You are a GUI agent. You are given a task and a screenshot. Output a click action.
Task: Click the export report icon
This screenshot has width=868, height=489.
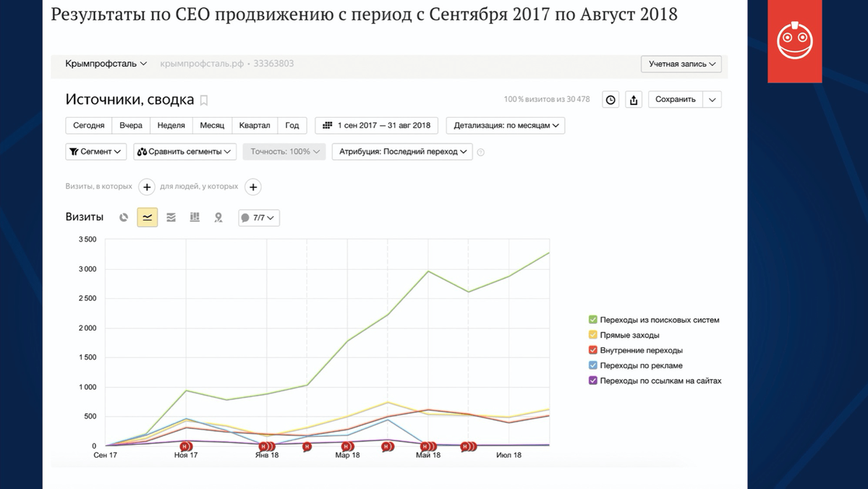[x=634, y=99]
